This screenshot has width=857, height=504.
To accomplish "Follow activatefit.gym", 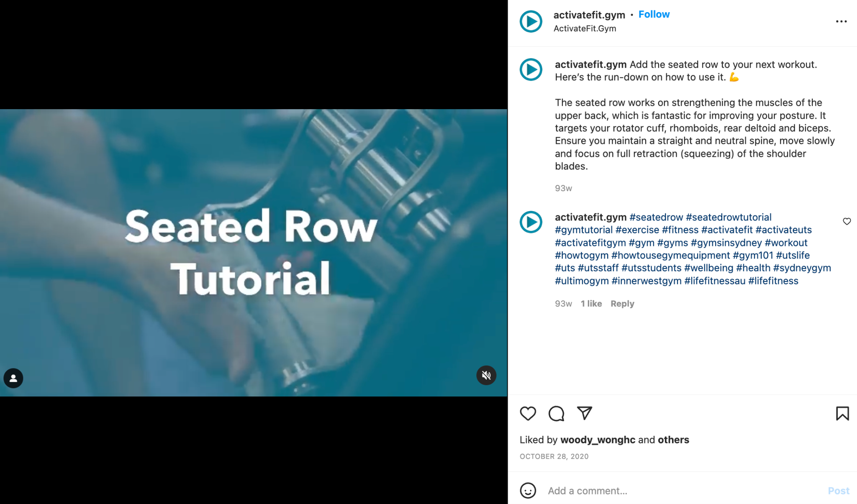I will click(654, 14).
